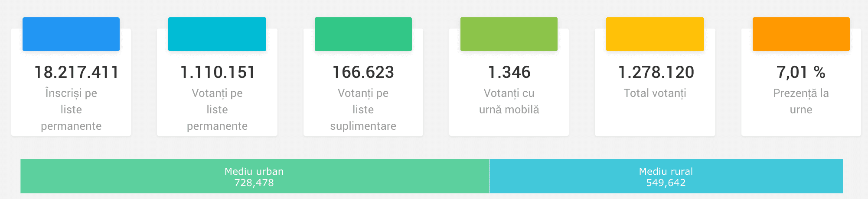Click the cyan header block above 1.110.151
Screen dimensions: 868x199
pyautogui.click(x=217, y=34)
